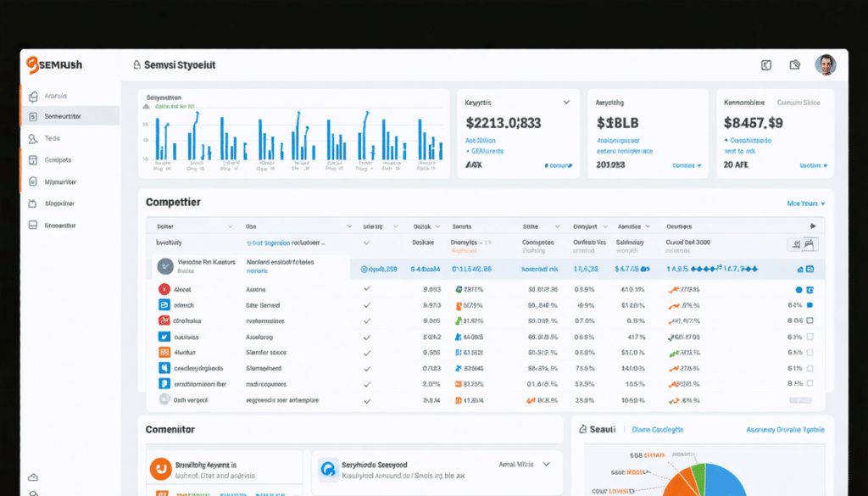
Task: Click the orange circular icon in Bewildng card
Action: tap(160, 469)
